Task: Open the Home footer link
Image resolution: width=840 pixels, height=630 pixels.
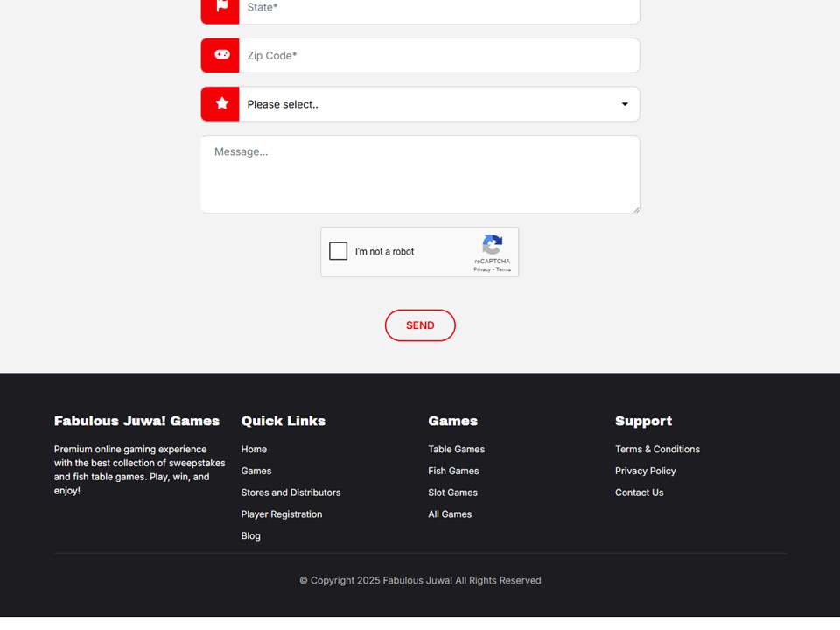Action: tap(254, 449)
